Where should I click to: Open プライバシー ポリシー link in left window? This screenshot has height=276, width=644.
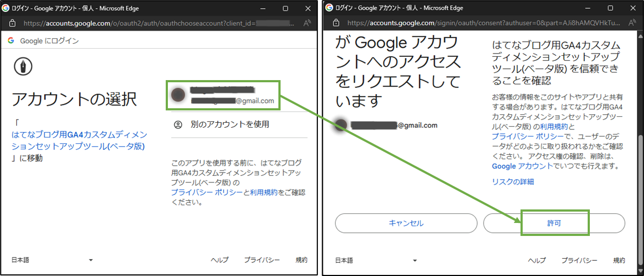pos(206,192)
